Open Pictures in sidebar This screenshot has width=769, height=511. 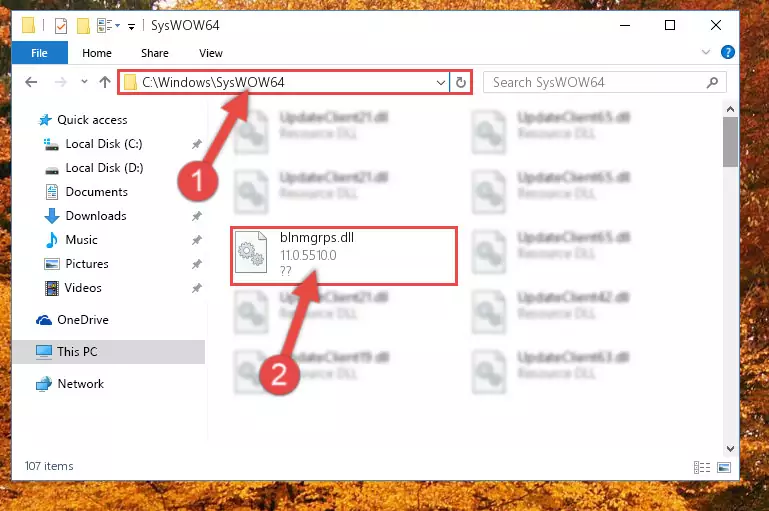point(87,264)
